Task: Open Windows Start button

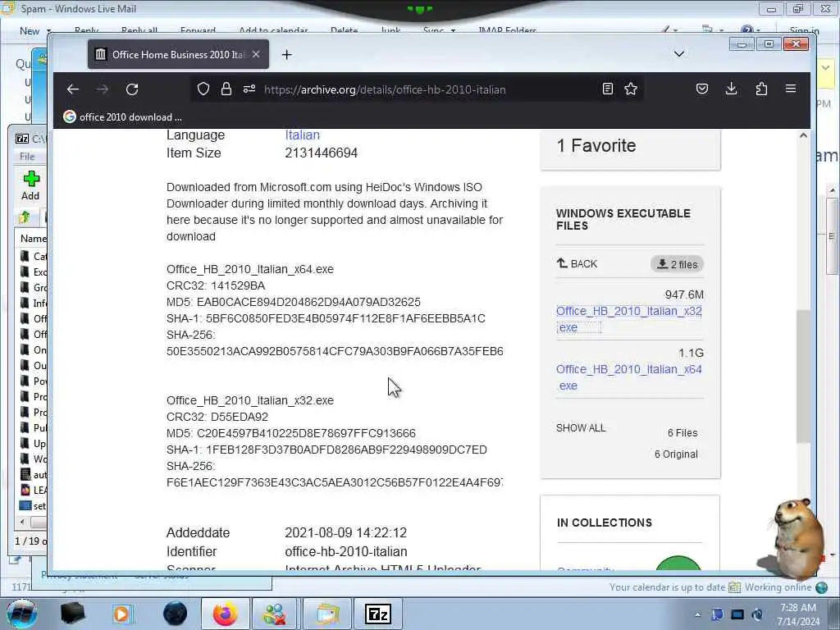Action: point(22,614)
